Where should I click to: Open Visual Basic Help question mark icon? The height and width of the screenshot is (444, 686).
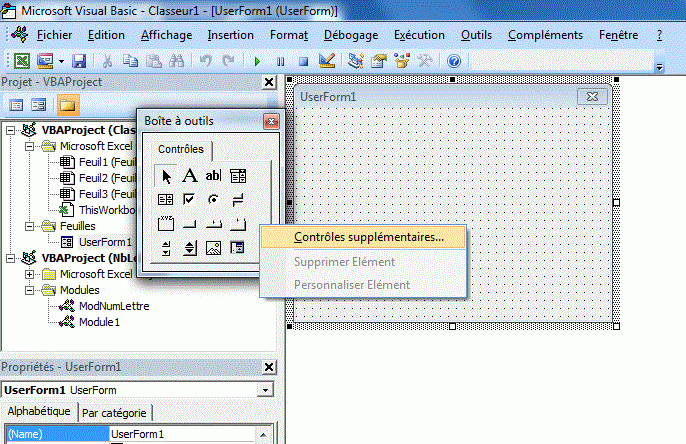pyautogui.click(x=454, y=61)
